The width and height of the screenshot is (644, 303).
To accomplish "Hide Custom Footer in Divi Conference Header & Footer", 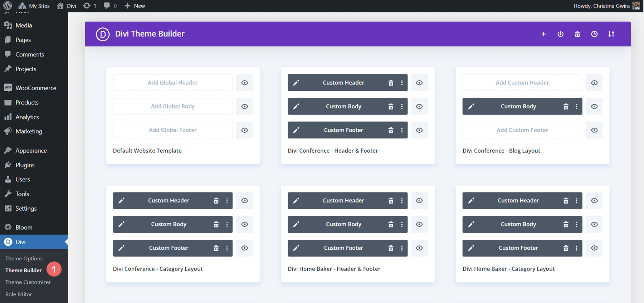I will coord(419,130).
